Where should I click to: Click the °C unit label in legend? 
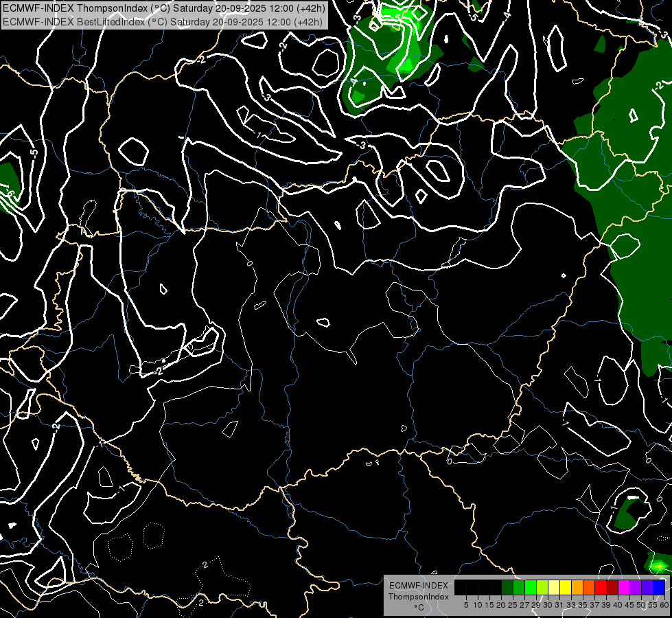(x=418, y=608)
